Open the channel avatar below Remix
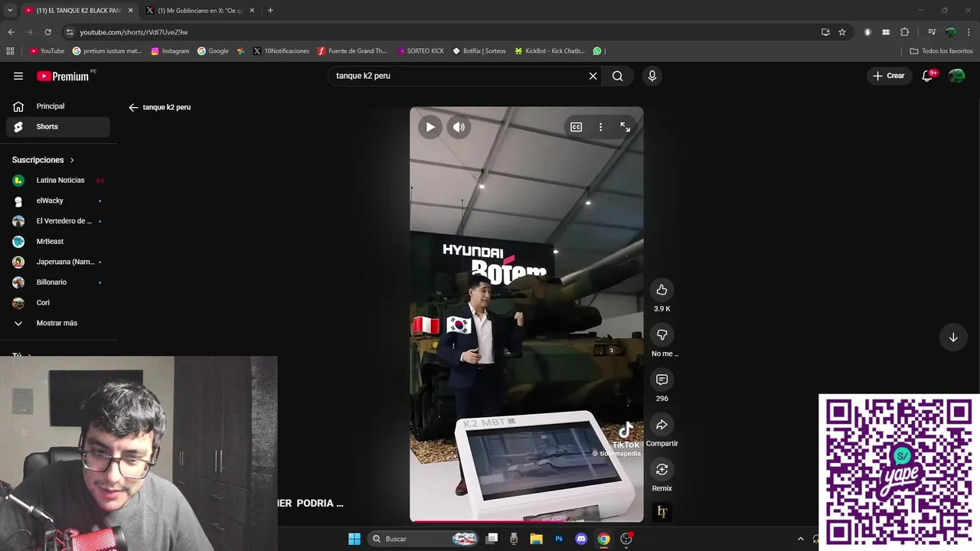Image resolution: width=980 pixels, height=551 pixels. (x=661, y=512)
